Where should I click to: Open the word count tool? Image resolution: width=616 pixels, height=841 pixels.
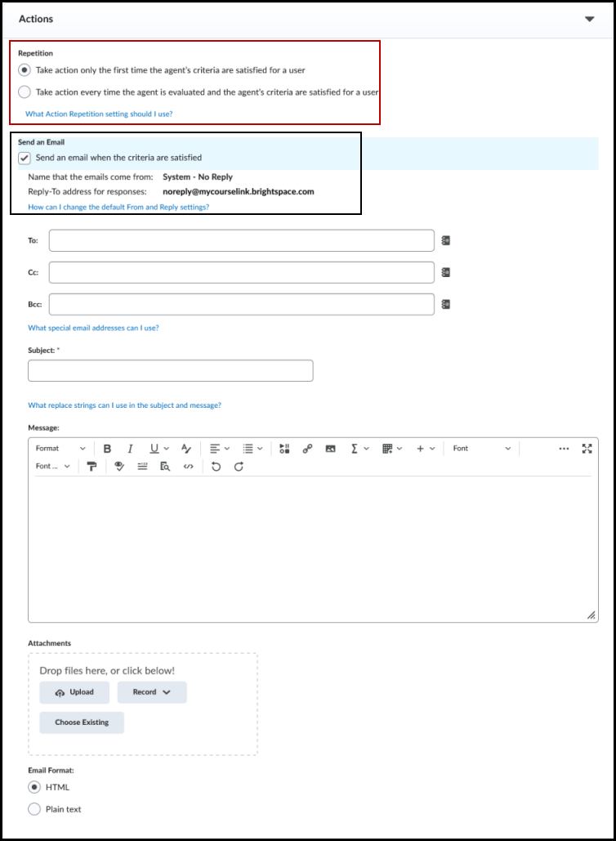pos(142,467)
